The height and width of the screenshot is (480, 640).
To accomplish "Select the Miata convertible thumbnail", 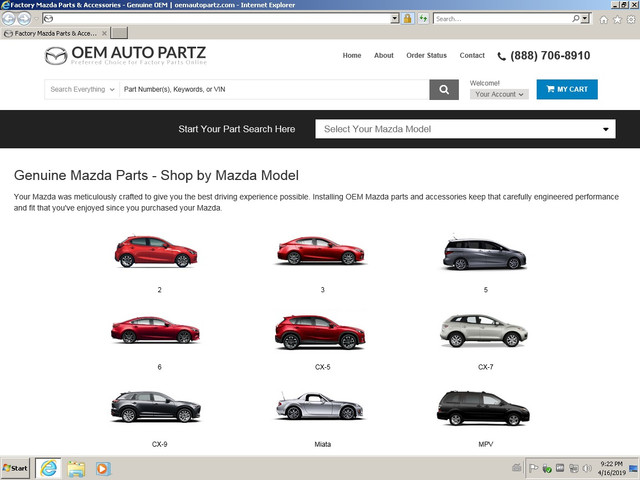I will click(320, 406).
